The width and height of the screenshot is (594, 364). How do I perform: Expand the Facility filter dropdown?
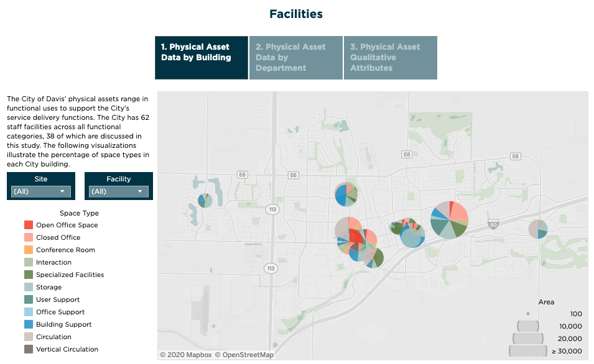[x=119, y=191]
